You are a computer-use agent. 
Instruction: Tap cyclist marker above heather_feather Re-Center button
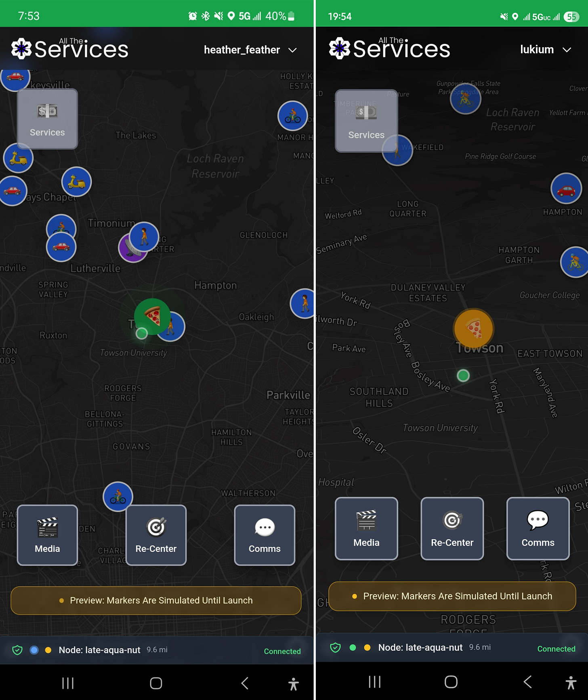click(118, 497)
